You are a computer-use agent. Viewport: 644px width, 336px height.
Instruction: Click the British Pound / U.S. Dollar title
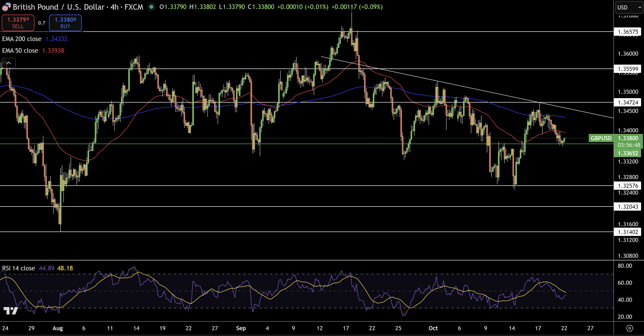[58, 7]
